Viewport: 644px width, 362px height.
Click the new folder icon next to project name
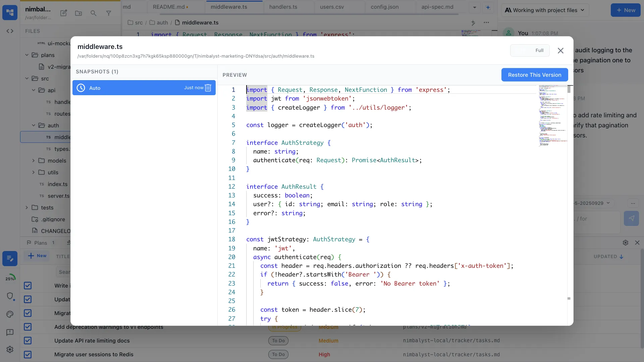[x=78, y=13]
